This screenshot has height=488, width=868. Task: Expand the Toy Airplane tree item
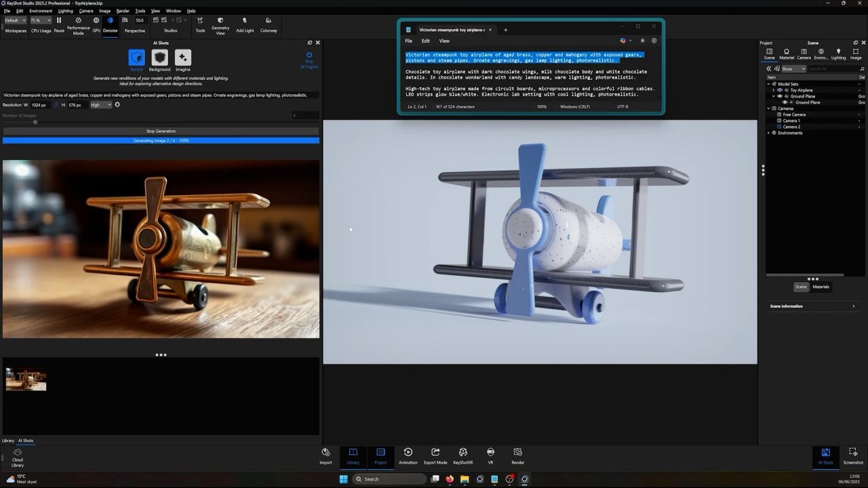click(x=773, y=89)
